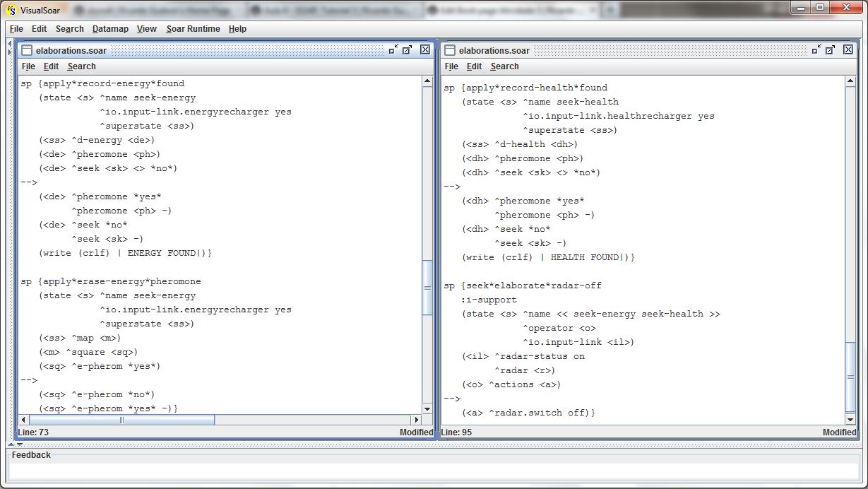The image size is (868, 489).
Task: Open the main View menu
Action: click(146, 29)
